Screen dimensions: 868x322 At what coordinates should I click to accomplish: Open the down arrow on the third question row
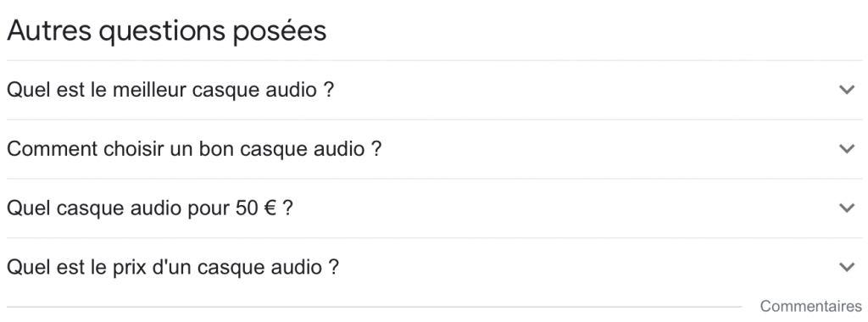click(x=847, y=208)
